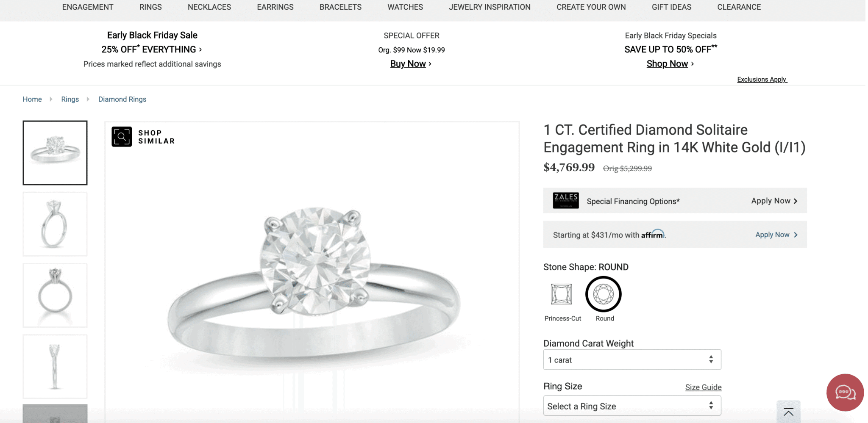
Task: Open the Select a Ring Size dropdown
Action: pos(632,406)
